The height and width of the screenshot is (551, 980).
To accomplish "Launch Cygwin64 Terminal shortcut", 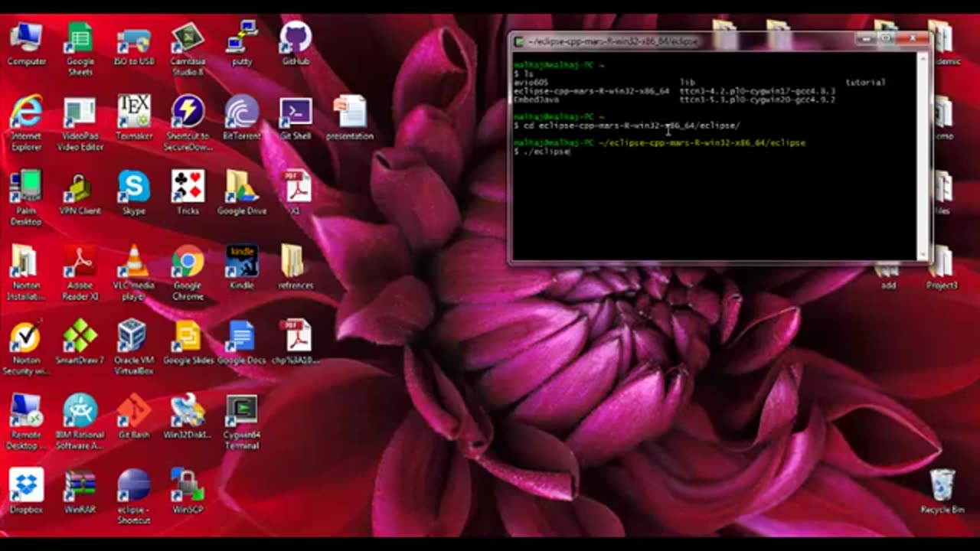I will (x=242, y=422).
